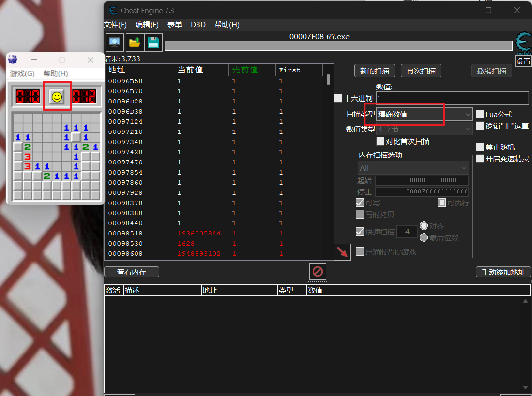Open the 文件(F) menu
532x396 pixels.
click(x=115, y=25)
